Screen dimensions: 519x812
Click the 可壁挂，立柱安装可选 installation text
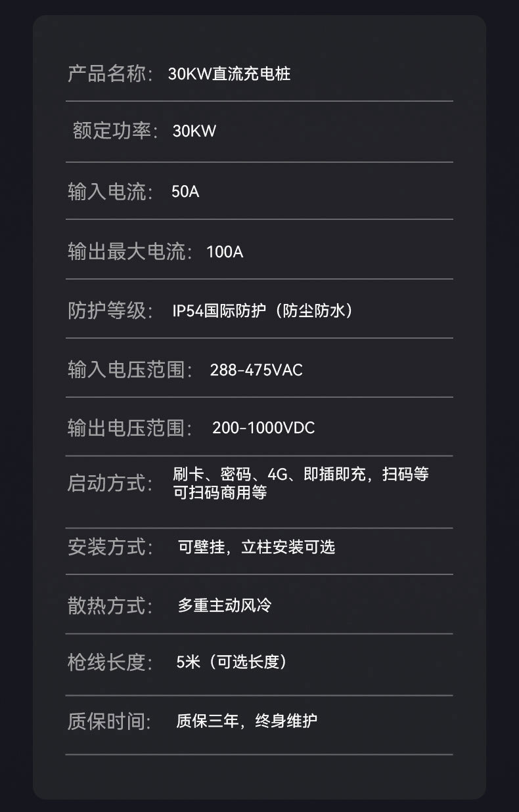point(256,547)
